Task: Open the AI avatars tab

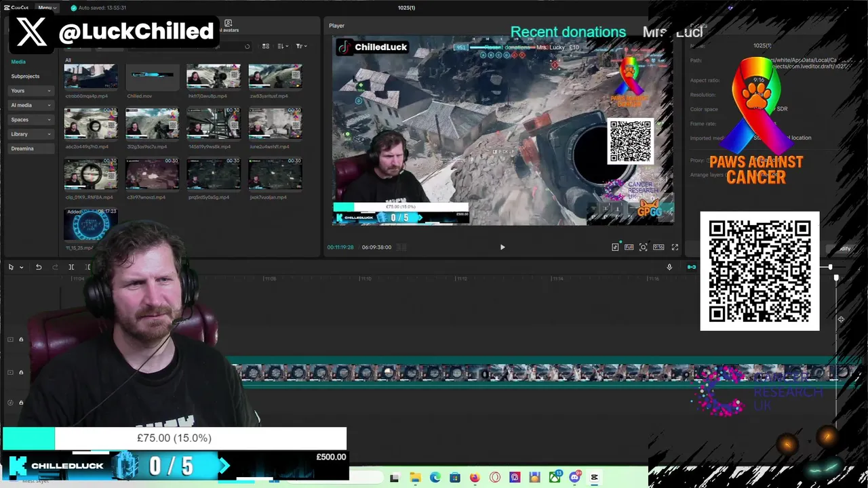Action: coord(228,26)
